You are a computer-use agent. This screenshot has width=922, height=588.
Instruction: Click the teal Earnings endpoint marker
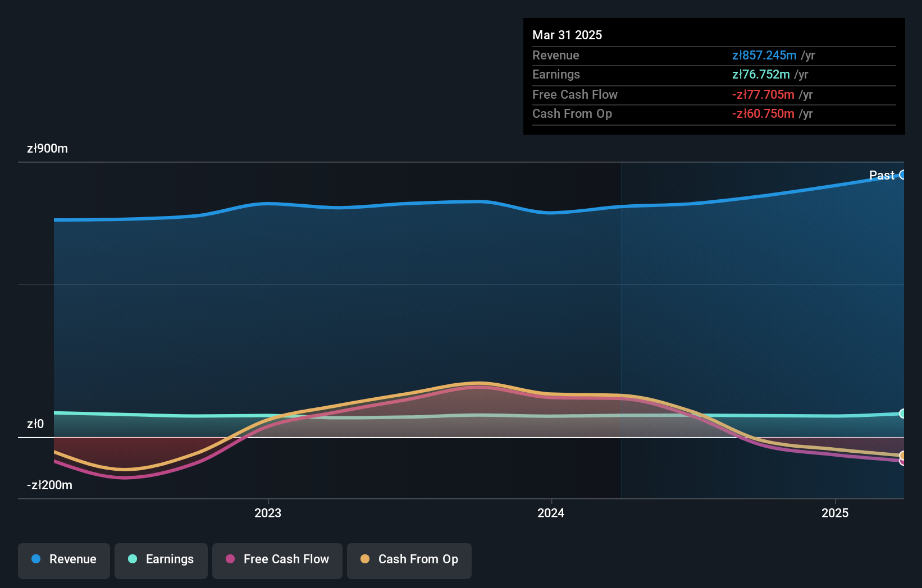click(x=903, y=414)
